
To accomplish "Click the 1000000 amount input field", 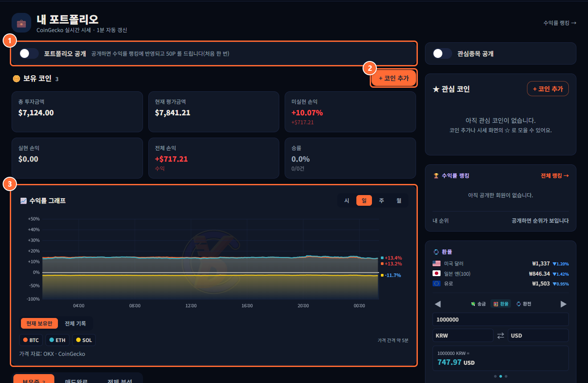I will click(501, 319).
